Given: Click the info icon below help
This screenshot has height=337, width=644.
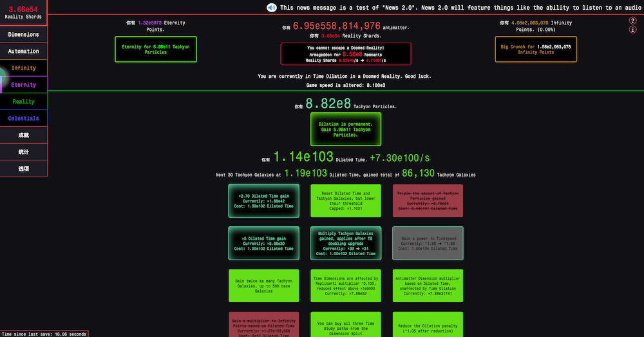Looking at the screenshot, I should coord(632,30).
